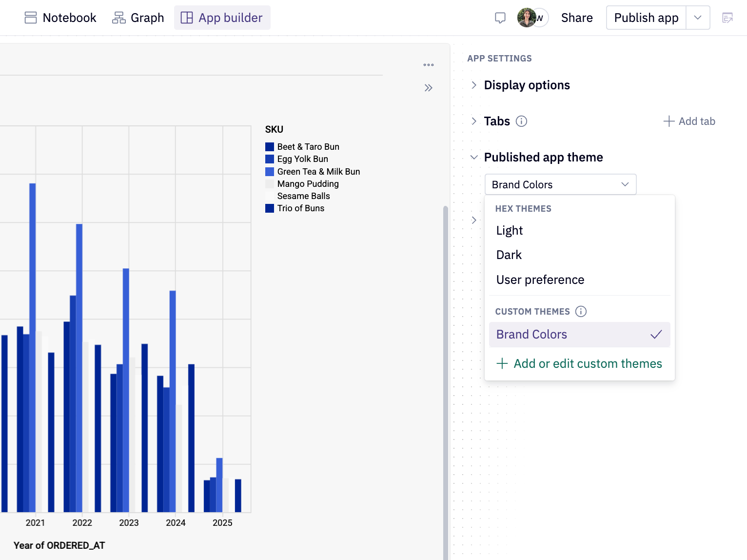Click the user avatar in header
This screenshot has height=560, width=747.
click(x=527, y=18)
